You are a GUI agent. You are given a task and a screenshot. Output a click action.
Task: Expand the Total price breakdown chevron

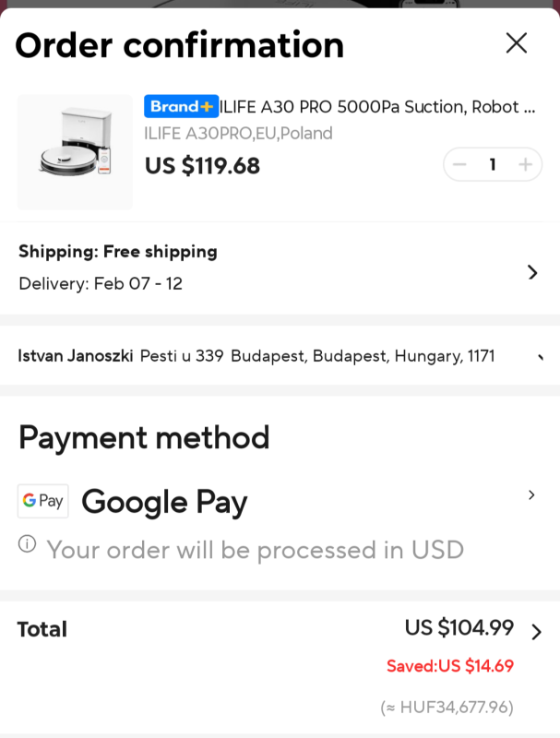click(x=536, y=632)
